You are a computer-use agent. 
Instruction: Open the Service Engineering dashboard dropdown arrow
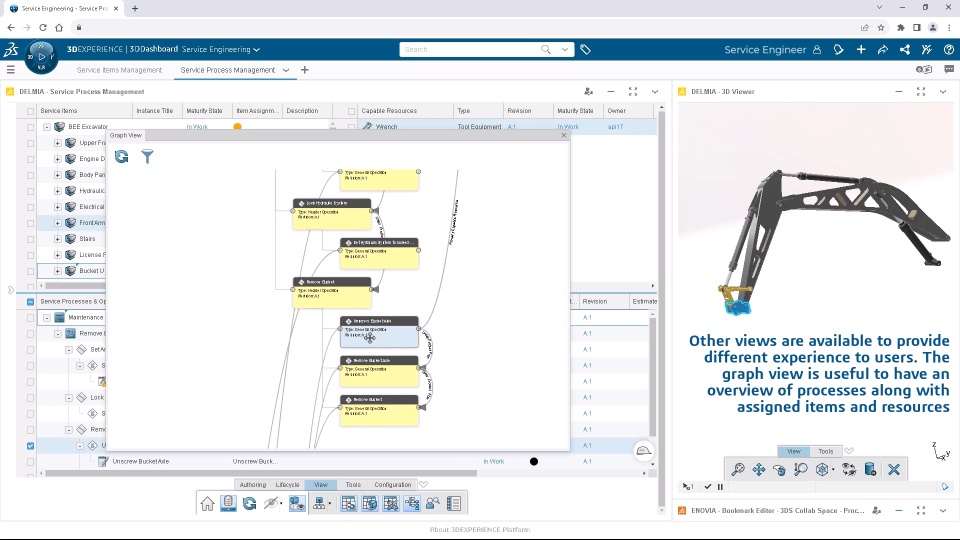[257, 50]
